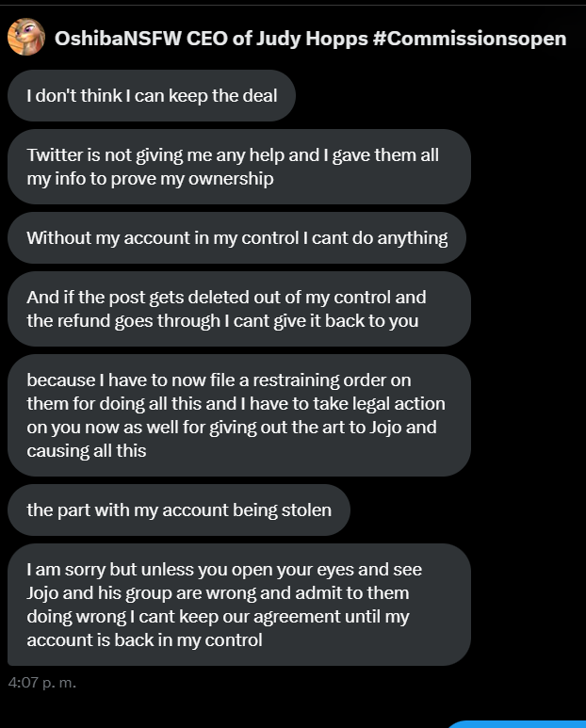This screenshot has height=728, width=586.
Task: Click the word "Twitter" in second message
Action: point(55,155)
